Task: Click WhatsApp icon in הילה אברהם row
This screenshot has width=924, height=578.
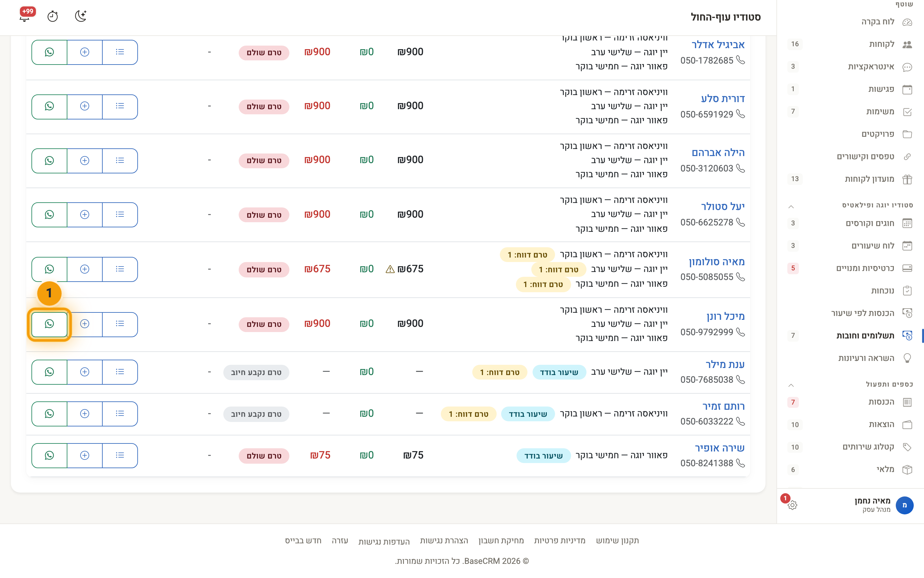Action: pos(49,161)
